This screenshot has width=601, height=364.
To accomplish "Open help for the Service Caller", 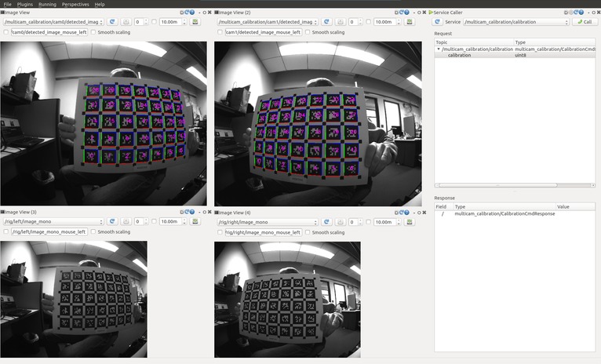I will [581, 13].
